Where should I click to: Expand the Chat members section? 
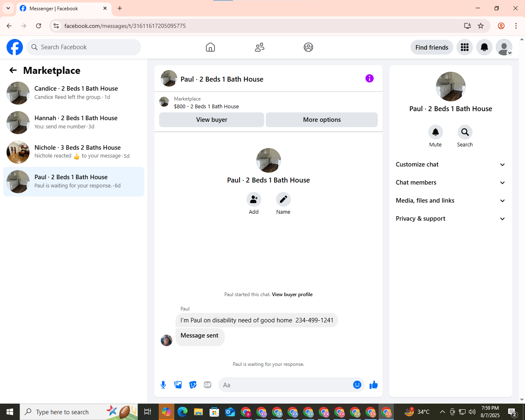[451, 183]
